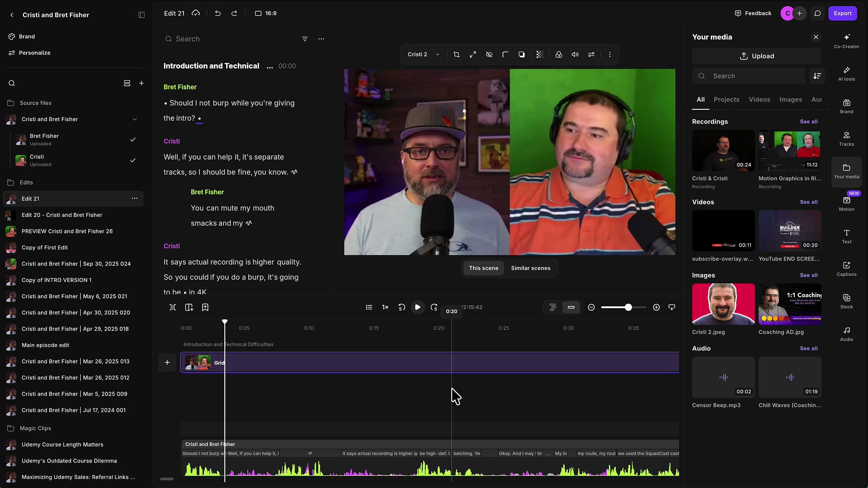
Task: Open the 1× playback speed menu
Action: click(x=385, y=307)
